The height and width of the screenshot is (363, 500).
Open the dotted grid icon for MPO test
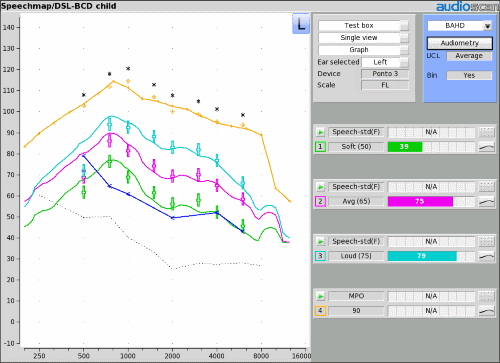click(486, 296)
